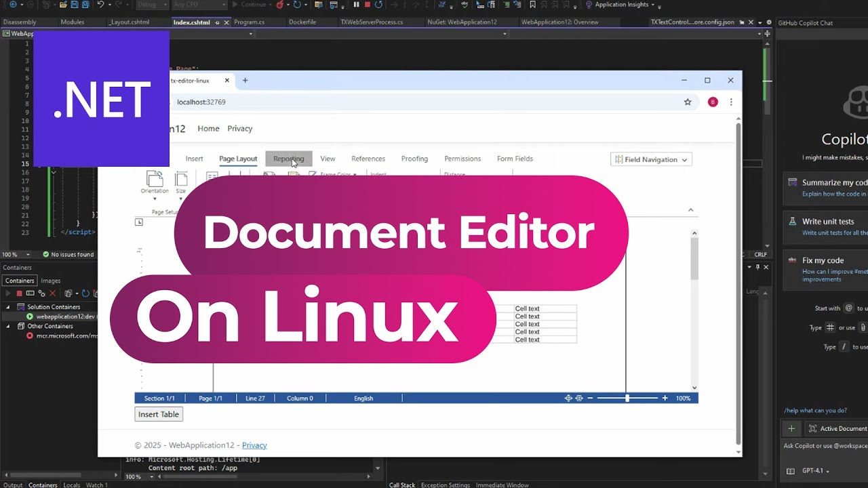Click the page Size icon in ribbon
The height and width of the screenshot is (488, 868).
tap(180, 179)
